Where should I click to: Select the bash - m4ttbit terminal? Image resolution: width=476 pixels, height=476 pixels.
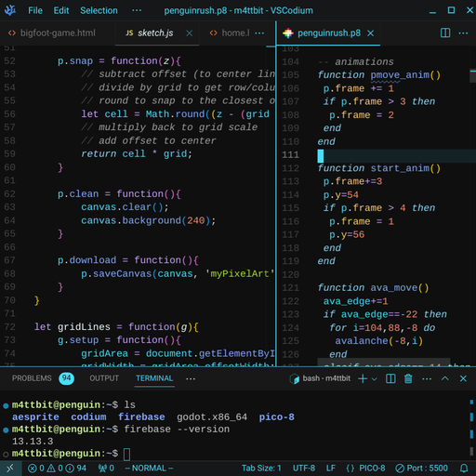[x=320, y=378]
